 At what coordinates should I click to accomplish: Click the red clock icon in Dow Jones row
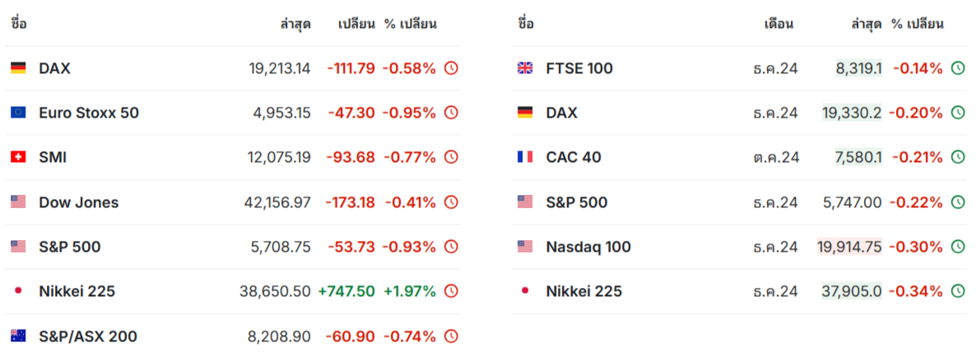[x=451, y=202]
